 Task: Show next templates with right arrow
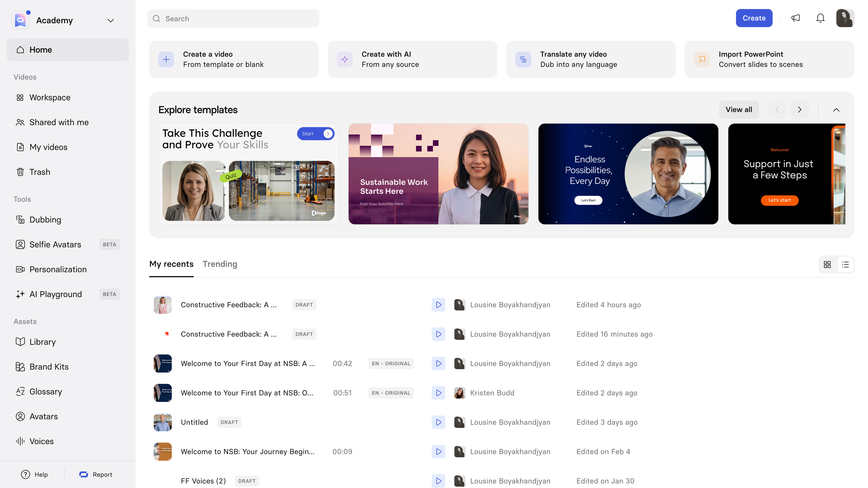pos(799,110)
